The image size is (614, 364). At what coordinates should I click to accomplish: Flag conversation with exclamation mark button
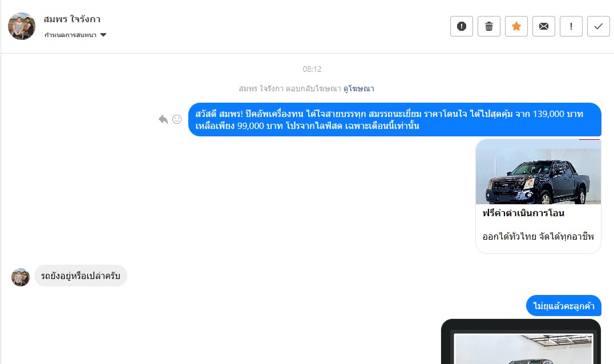571,26
